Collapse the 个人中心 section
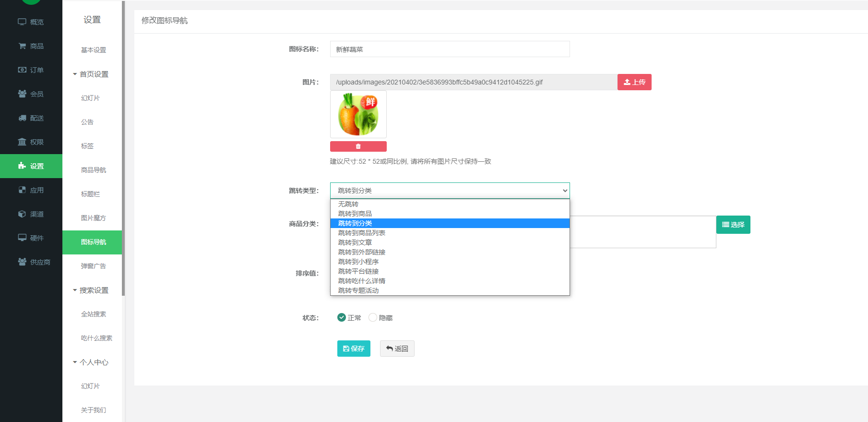The width and height of the screenshot is (868, 422). (x=91, y=362)
